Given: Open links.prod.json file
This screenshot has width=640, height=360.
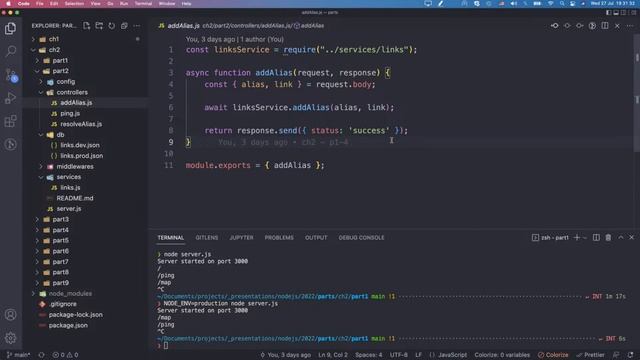Looking at the screenshot, I should (x=81, y=156).
